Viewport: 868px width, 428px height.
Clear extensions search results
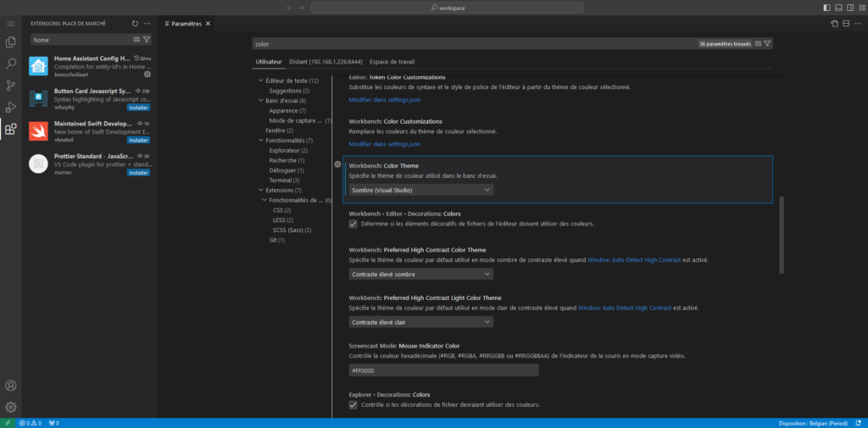pos(136,40)
